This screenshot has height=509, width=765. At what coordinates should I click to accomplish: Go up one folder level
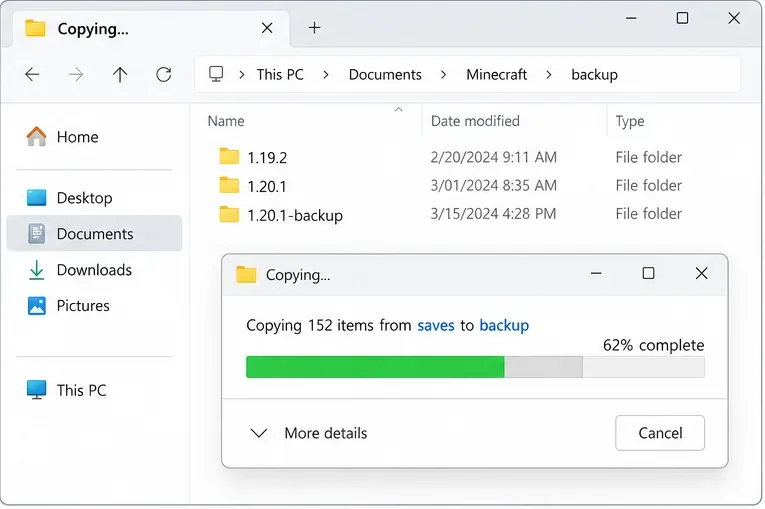(x=120, y=75)
